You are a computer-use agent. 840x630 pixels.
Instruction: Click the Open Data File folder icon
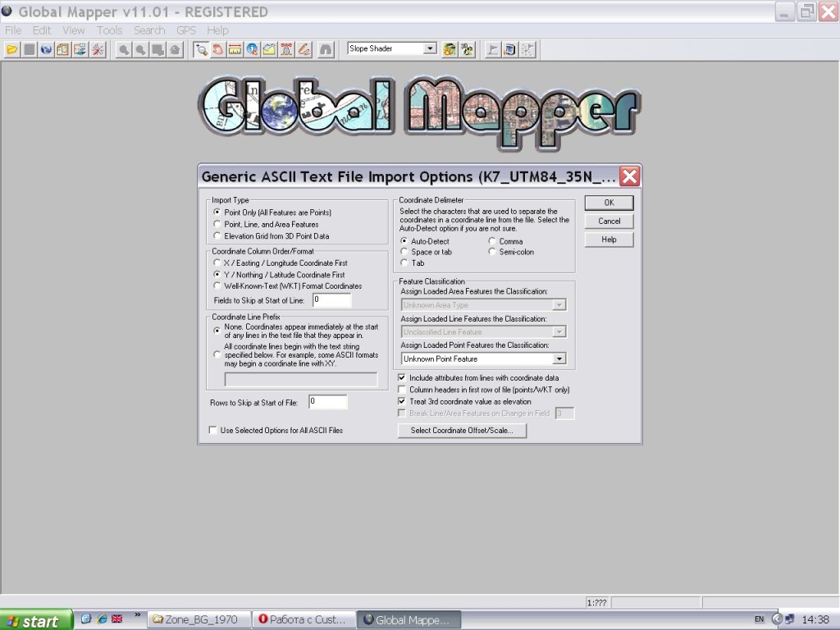click(11, 49)
